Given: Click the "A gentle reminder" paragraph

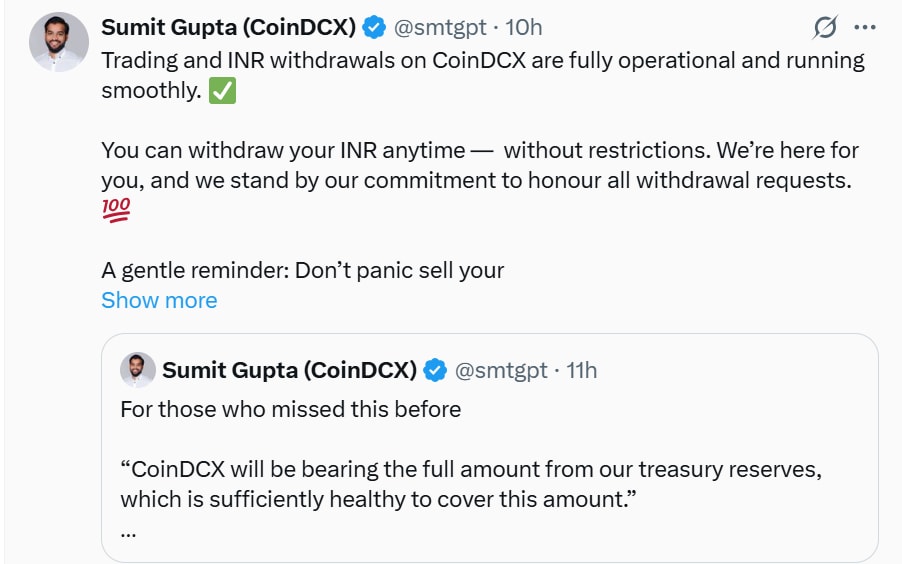Looking at the screenshot, I should point(302,270).
